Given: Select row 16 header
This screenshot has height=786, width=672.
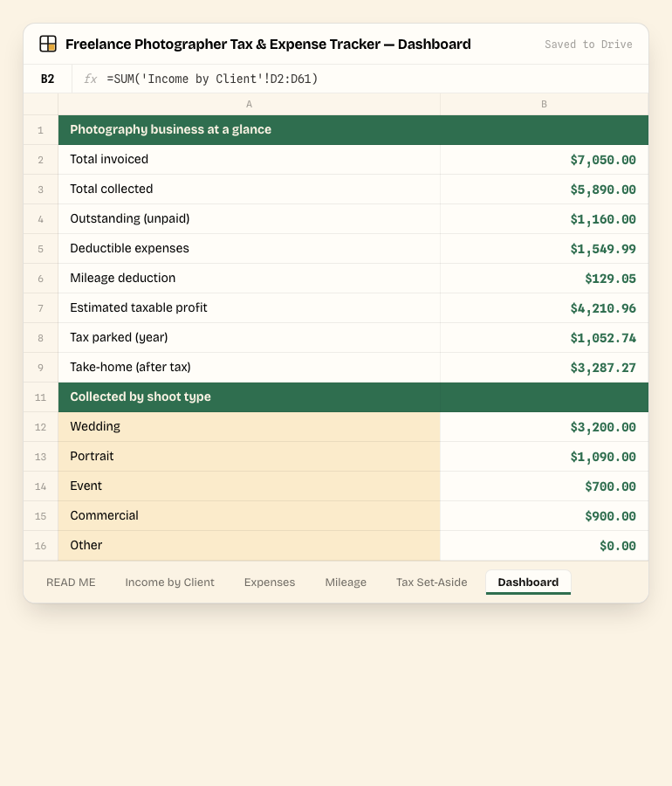Looking at the screenshot, I should (41, 545).
